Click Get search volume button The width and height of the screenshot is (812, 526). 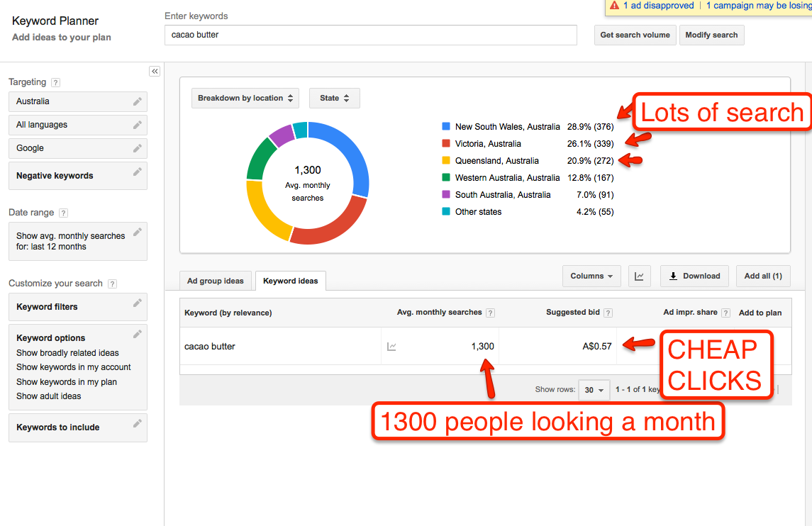pyautogui.click(x=635, y=35)
